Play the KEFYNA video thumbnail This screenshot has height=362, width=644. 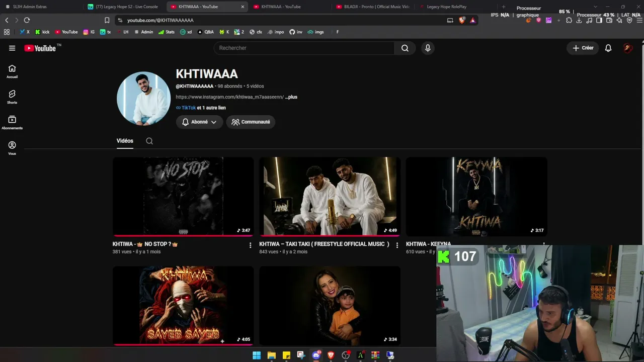point(476,197)
